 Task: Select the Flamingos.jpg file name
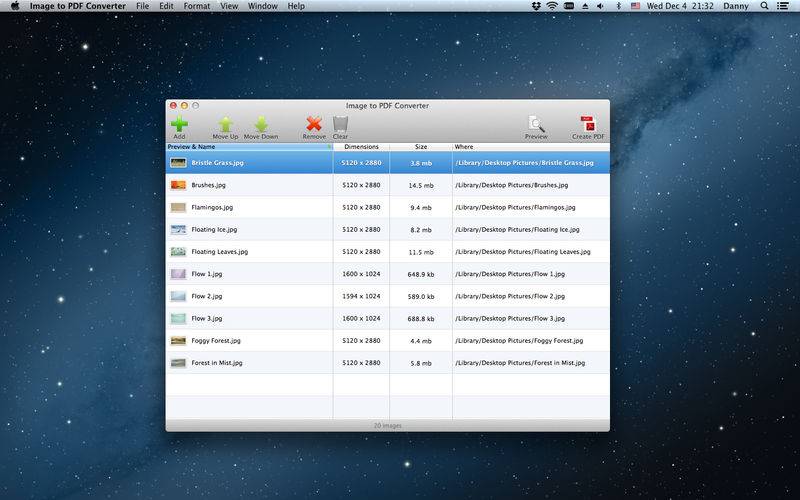click(212, 207)
